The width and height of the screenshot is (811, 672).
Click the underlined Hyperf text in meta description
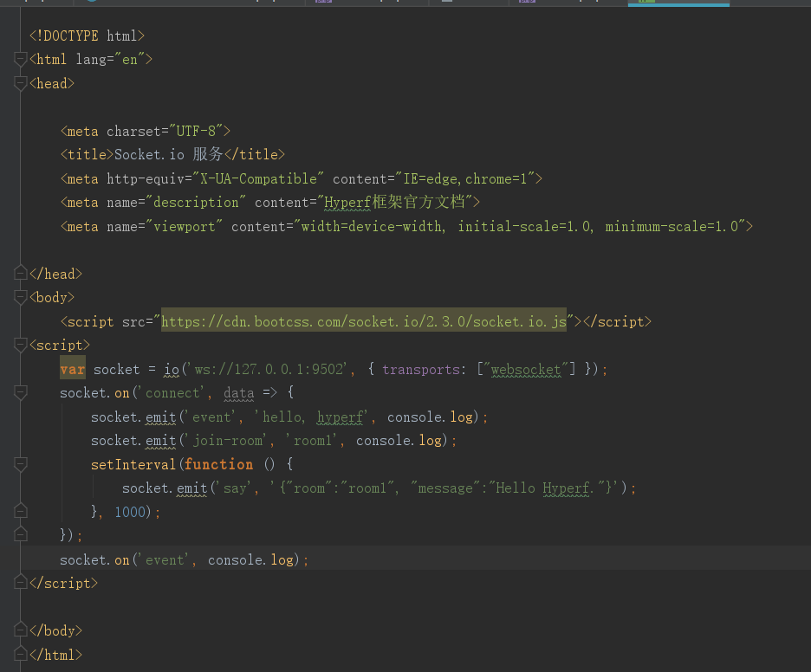coord(347,202)
